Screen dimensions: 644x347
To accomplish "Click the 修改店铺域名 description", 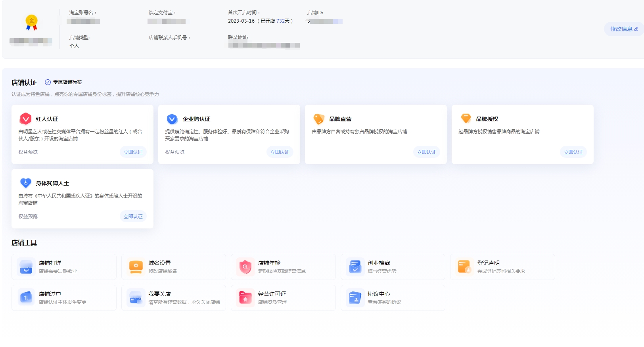I will click(163, 271).
